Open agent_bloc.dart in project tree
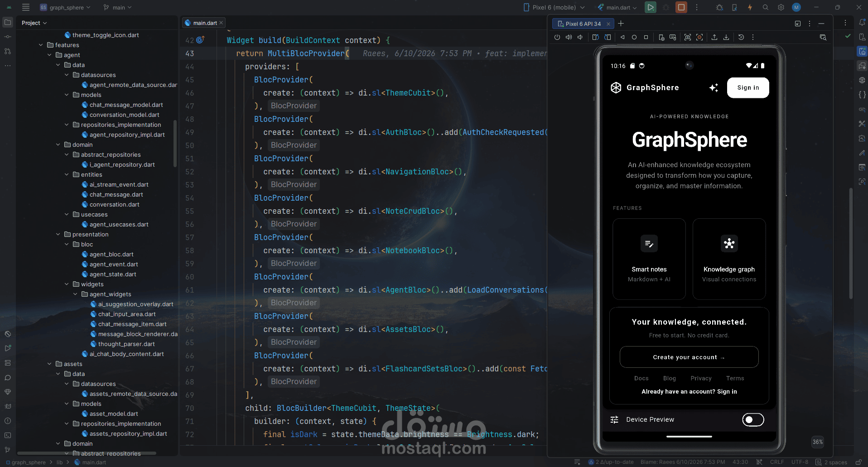This screenshot has width=868, height=467. coord(111,254)
